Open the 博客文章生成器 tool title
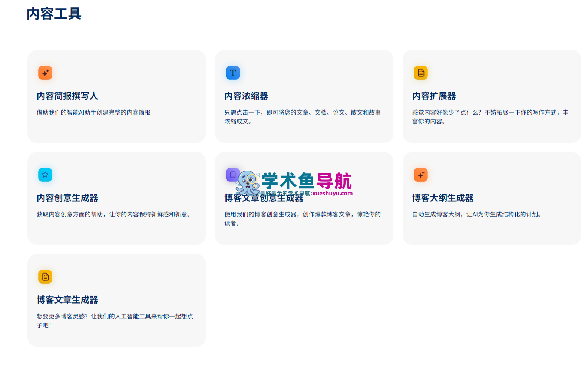The height and width of the screenshot is (367, 588). pyautogui.click(x=67, y=300)
